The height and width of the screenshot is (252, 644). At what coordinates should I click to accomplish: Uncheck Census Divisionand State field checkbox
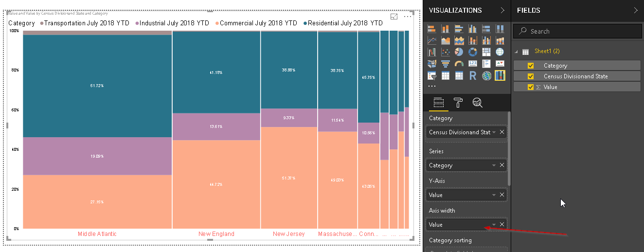tap(531, 76)
